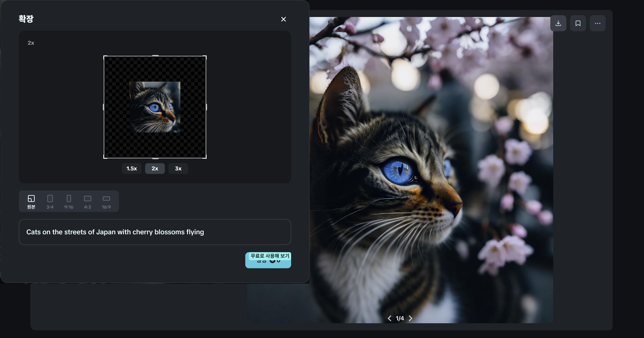The image size is (644, 338).
Task: Set expansion scale to 2x
Action: point(155,169)
